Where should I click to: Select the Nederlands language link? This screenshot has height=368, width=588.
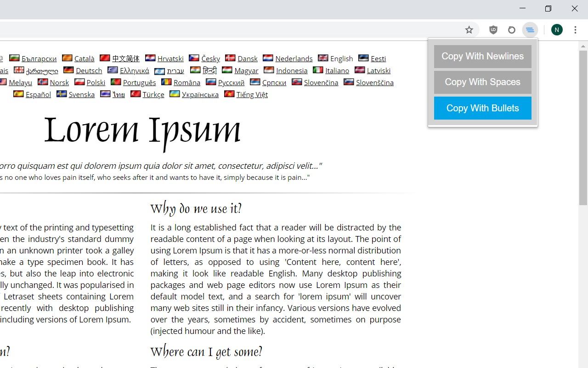[294, 58]
